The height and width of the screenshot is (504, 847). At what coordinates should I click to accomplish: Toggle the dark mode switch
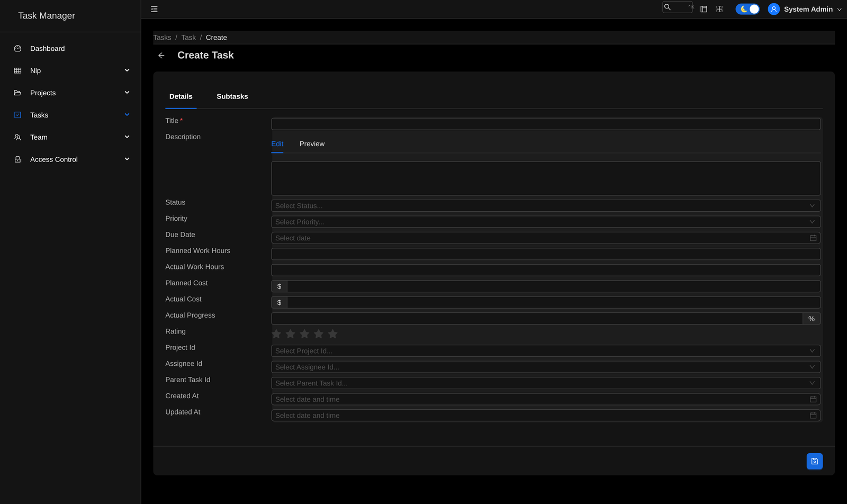[x=747, y=9]
